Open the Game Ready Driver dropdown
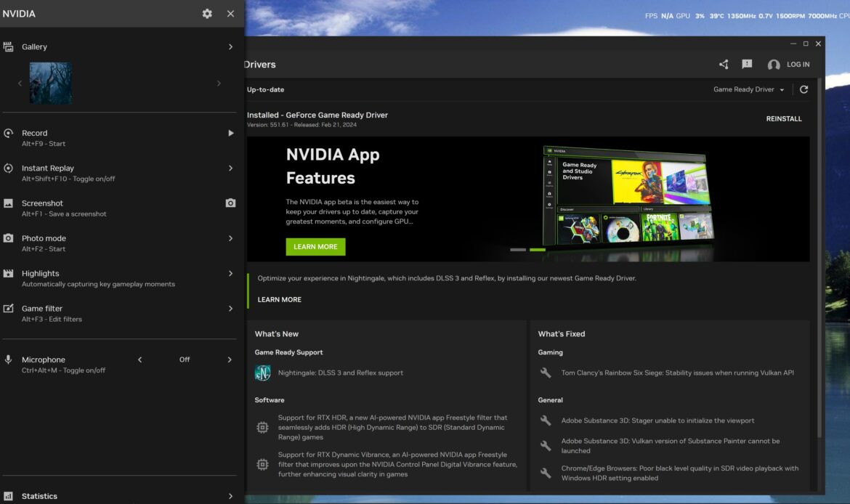850x504 pixels. (x=749, y=89)
